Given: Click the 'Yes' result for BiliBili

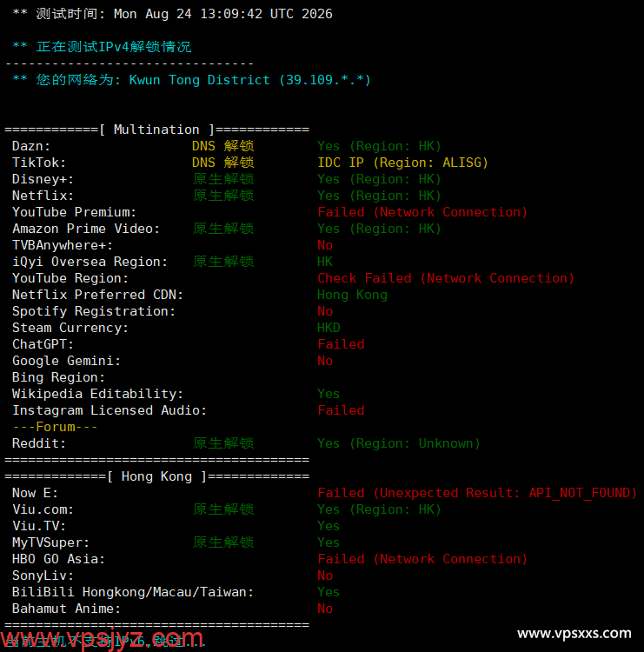Looking at the screenshot, I should point(329,593).
